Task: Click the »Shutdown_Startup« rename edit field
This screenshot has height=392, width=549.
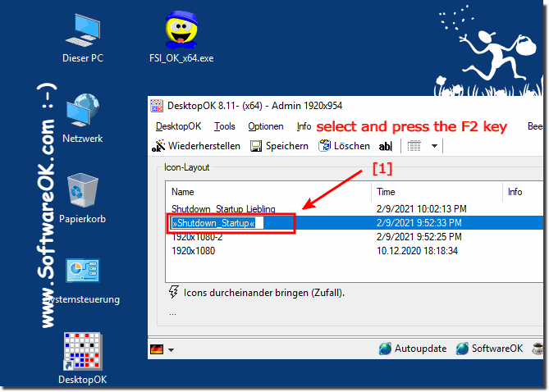Action: [x=217, y=223]
